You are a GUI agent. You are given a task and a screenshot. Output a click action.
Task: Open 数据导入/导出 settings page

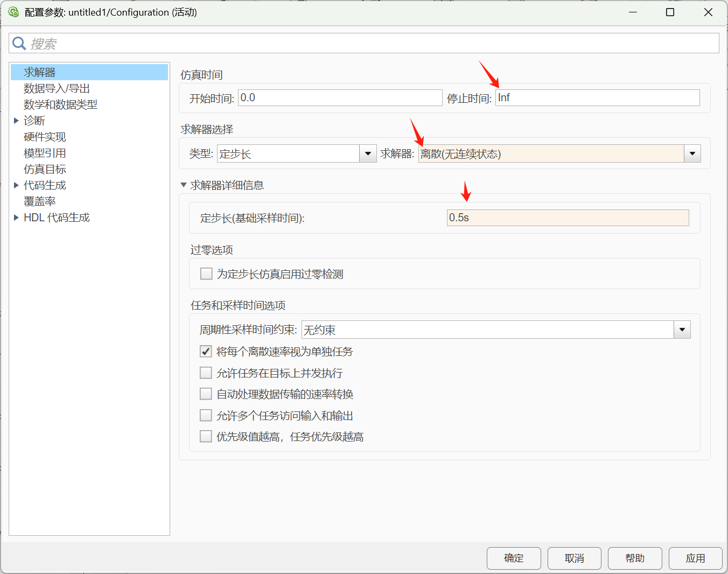[x=57, y=88]
